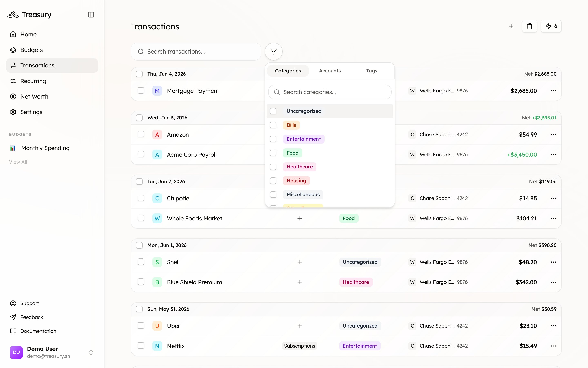This screenshot has width=588, height=368.
Task: Open the more options for Netflix row
Action: point(553,346)
